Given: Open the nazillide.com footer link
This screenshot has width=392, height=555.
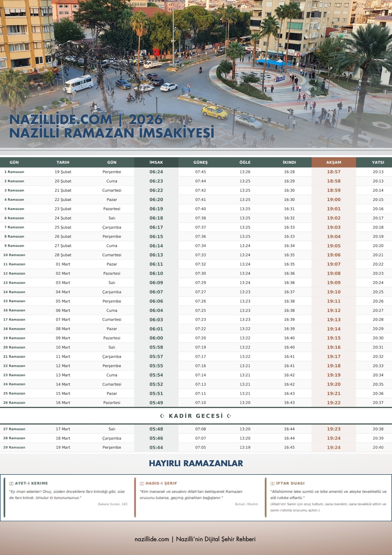Looking at the screenshot, I should [152, 539].
